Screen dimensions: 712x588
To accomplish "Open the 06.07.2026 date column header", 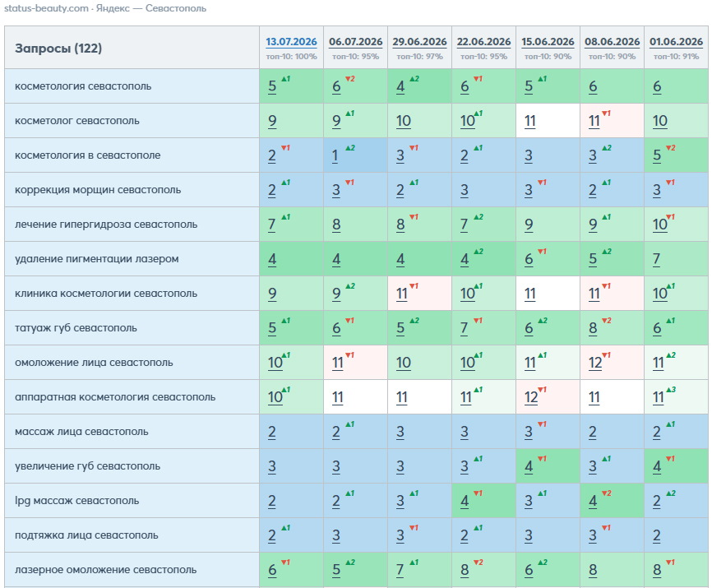I will tap(355, 42).
